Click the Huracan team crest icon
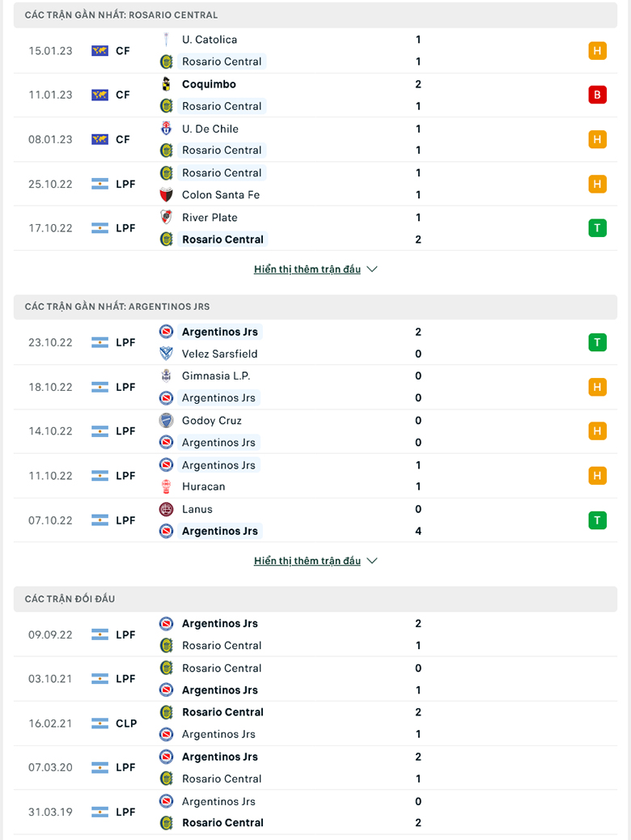The width and height of the screenshot is (631, 840). 167,486
